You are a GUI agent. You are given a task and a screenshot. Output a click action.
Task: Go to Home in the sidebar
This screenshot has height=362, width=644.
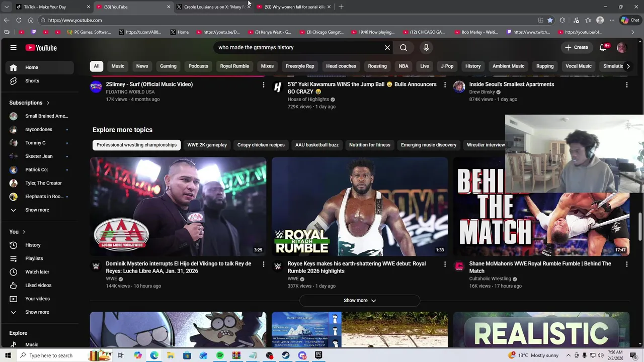39,67
